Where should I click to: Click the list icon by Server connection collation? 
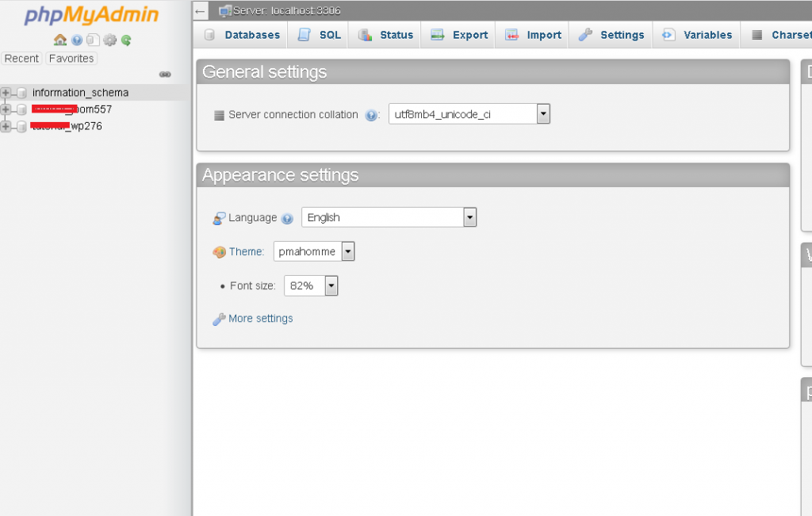coord(219,115)
